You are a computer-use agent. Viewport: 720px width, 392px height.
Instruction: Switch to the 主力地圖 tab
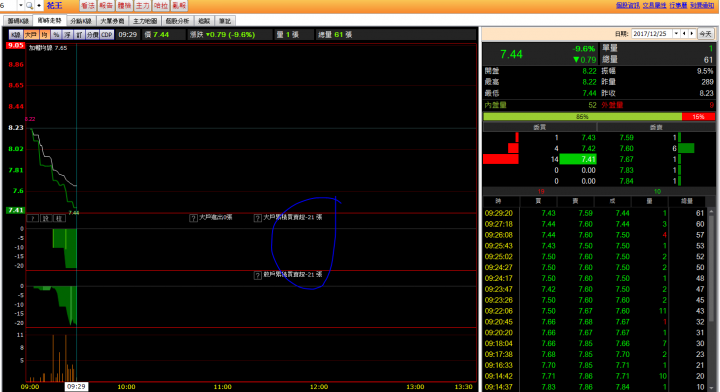(x=145, y=21)
